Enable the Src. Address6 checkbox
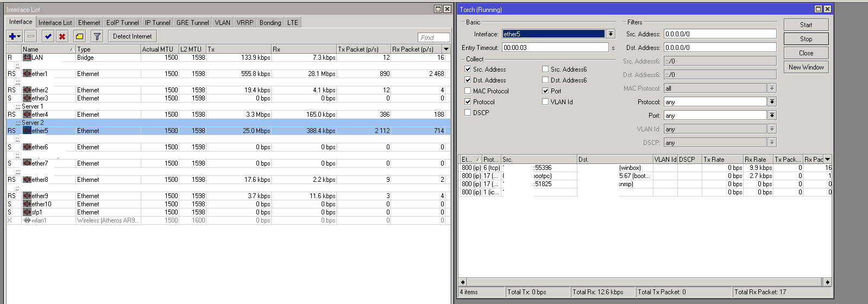The height and width of the screenshot is (304, 868). (x=545, y=69)
